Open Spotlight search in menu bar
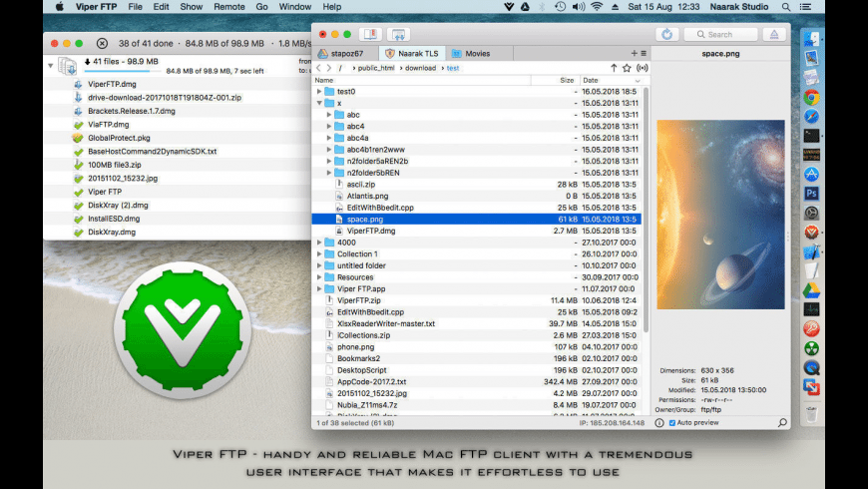The width and height of the screenshot is (868, 489). click(786, 7)
